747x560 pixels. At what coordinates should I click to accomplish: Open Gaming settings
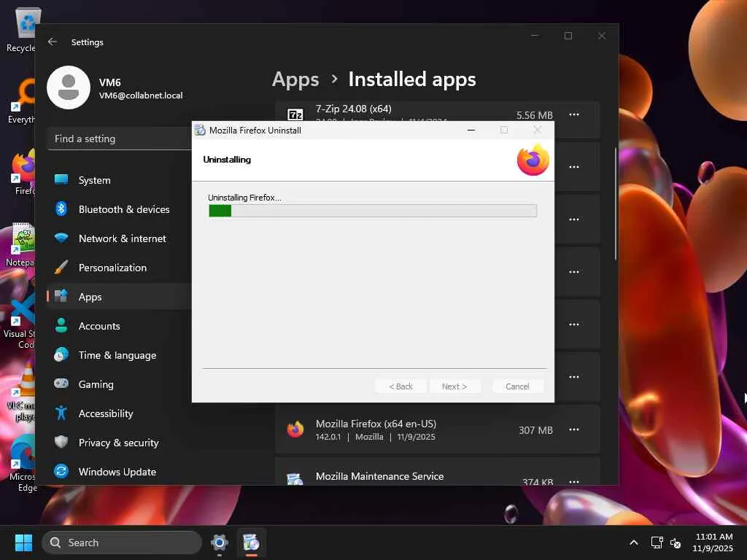tap(119, 384)
